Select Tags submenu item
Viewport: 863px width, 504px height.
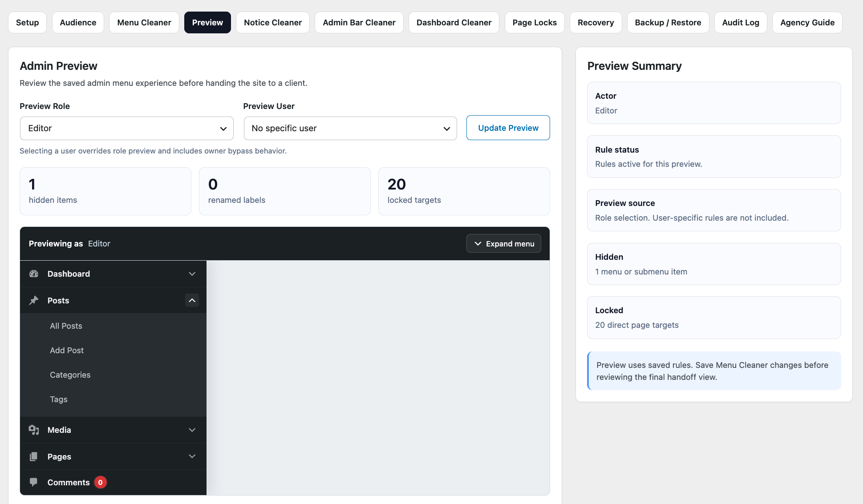pyautogui.click(x=59, y=399)
